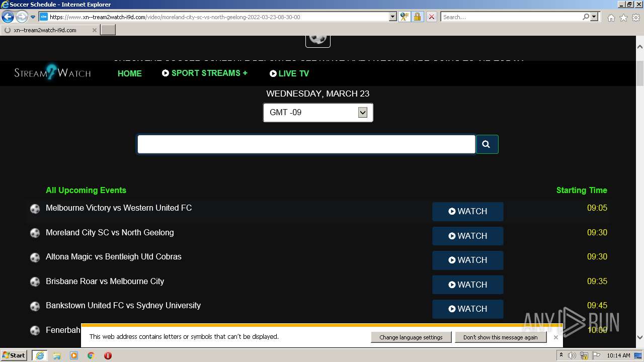Click the compatibility view icon
Viewport: 644px width, 362px height.
coord(404,17)
